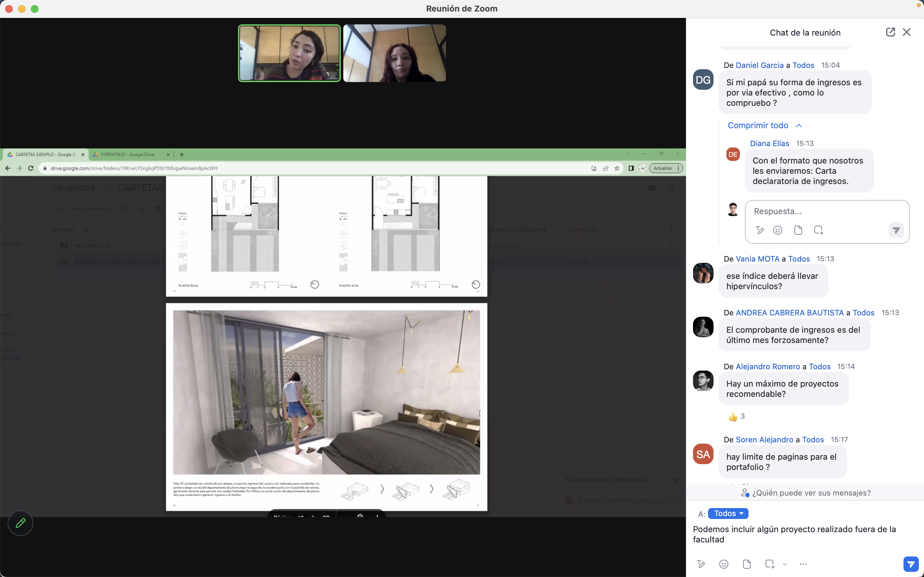Open the Todos recipient dropdown

pyautogui.click(x=728, y=513)
